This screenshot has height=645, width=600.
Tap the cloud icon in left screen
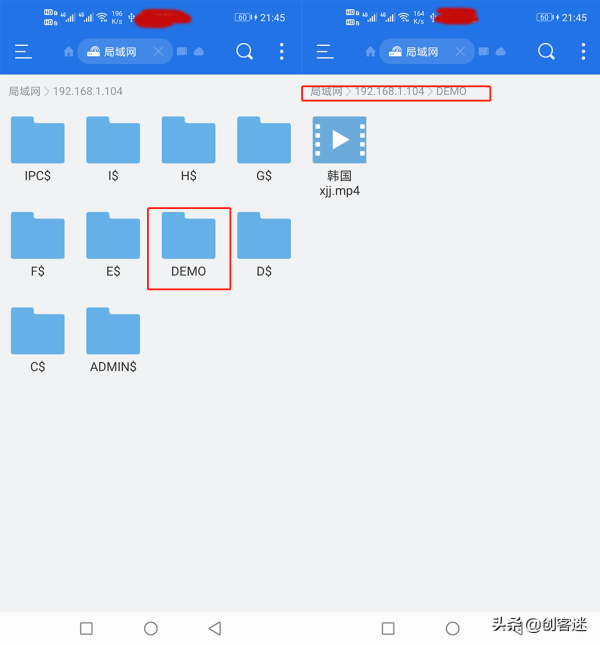[199, 51]
